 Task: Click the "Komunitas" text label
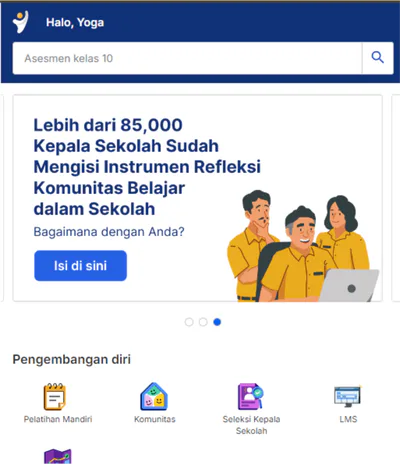tap(155, 419)
